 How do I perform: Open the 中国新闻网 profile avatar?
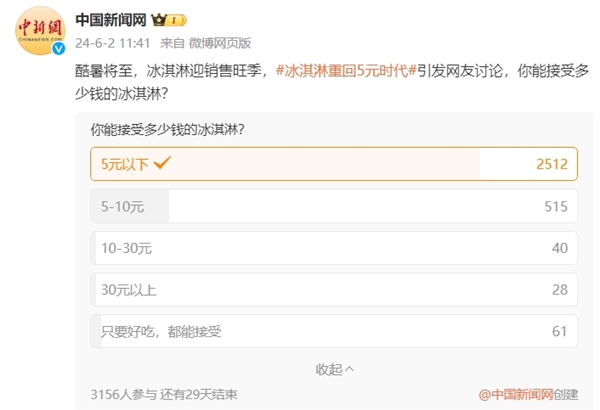40,30
